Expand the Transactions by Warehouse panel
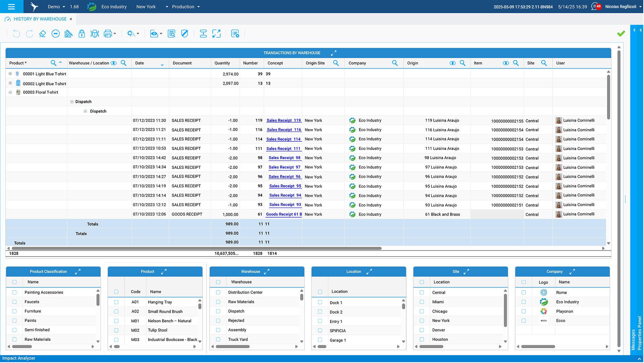Screen dimensions: 644x363 click(x=333, y=53)
